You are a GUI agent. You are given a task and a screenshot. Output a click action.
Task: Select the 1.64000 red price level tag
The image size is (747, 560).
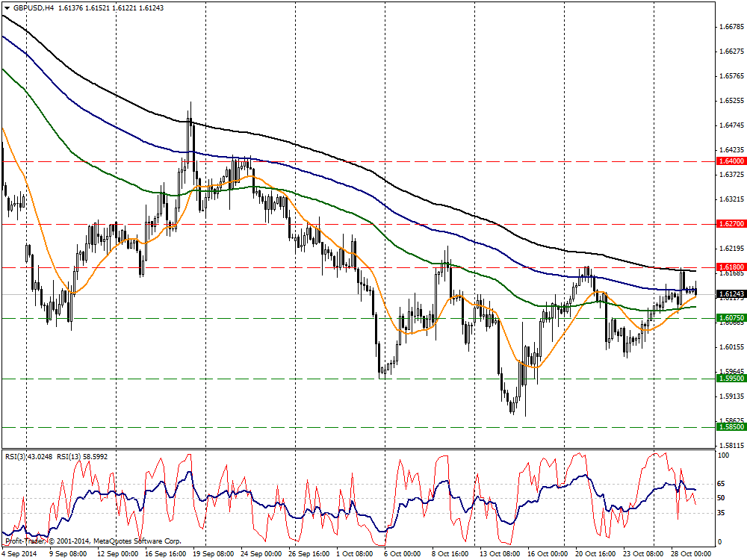730,161
